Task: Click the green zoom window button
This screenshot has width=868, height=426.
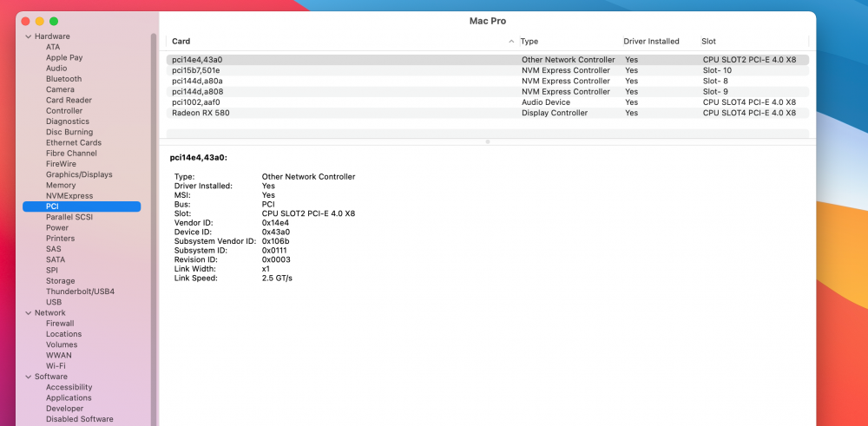Action: click(54, 22)
